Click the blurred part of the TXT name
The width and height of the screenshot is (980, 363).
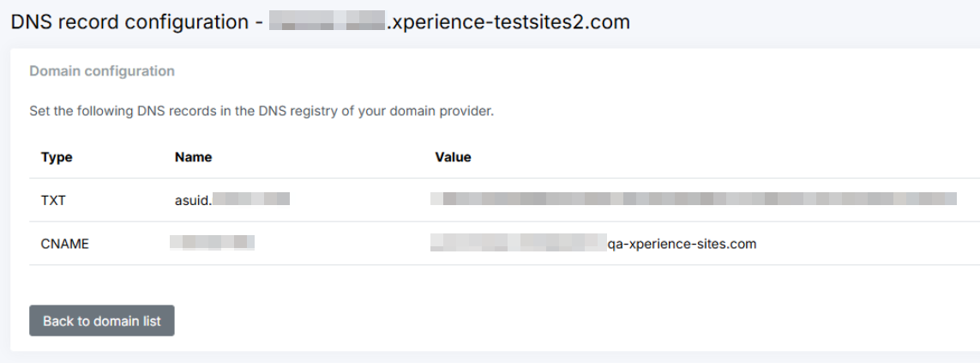(x=250, y=200)
